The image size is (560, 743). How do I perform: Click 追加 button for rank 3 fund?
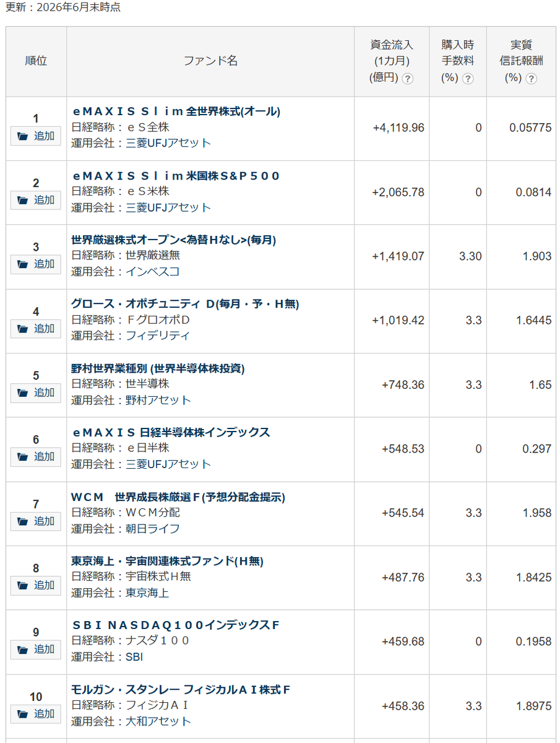point(36,264)
